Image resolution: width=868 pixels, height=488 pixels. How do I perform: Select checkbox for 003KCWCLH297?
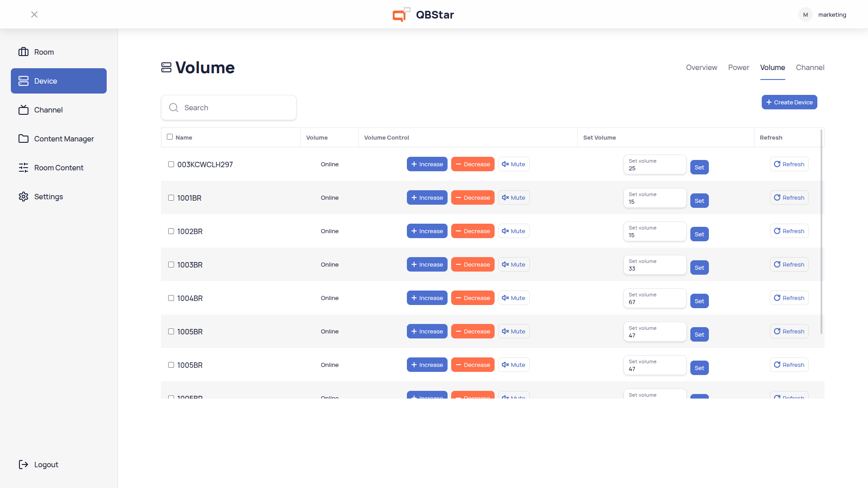click(x=171, y=164)
